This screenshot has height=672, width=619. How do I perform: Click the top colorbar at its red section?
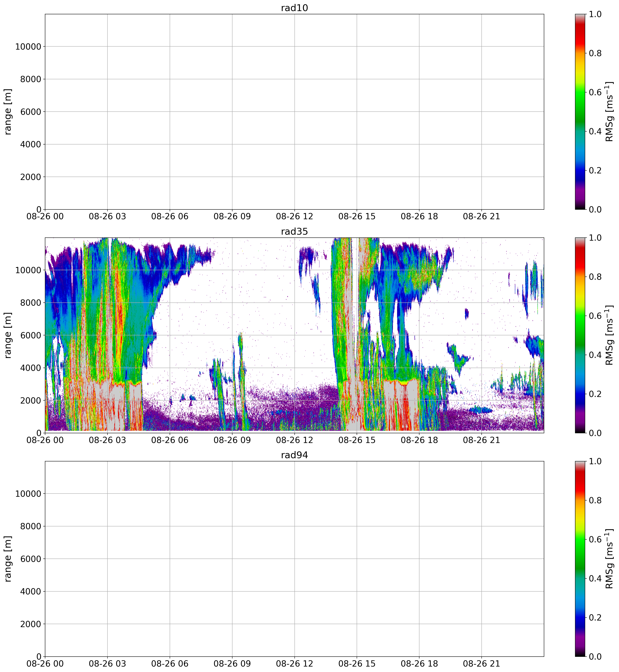(580, 37)
